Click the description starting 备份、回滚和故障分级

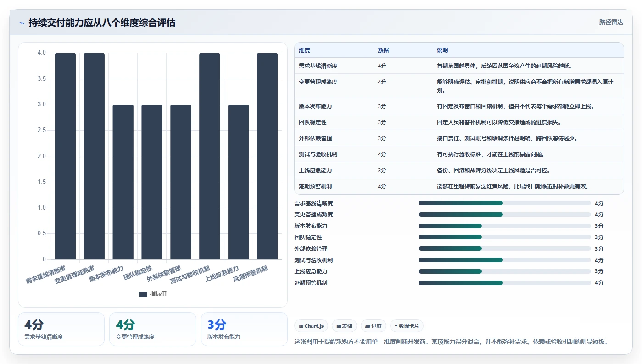(x=493, y=171)
